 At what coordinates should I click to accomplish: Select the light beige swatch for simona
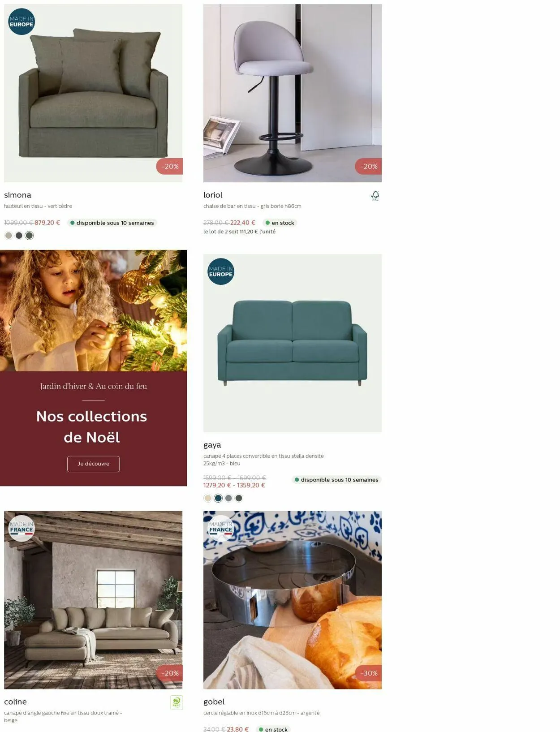click(9, 235)
